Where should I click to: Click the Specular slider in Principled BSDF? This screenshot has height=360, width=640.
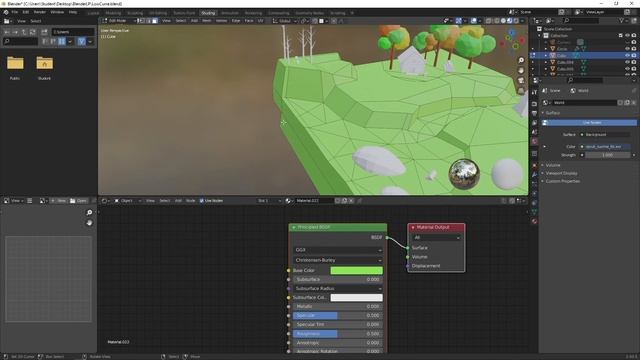(x=338, y=316)
